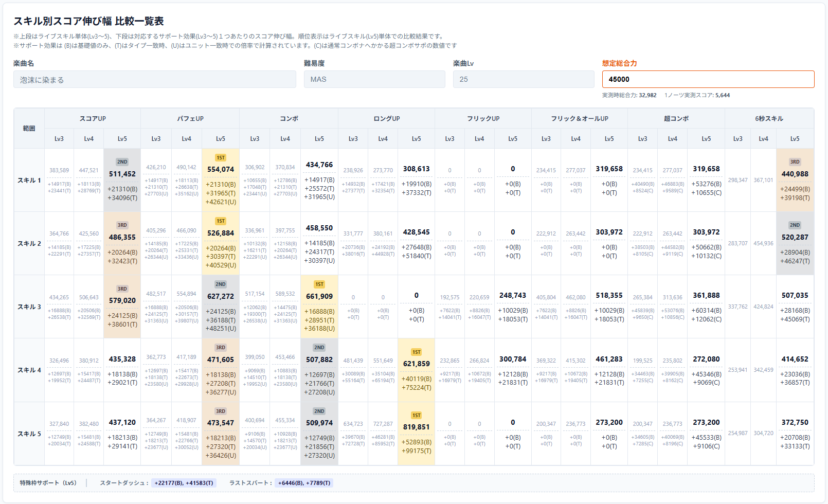Viewport: 828px width, 504px height.
Task: Click the 超コンボ column group header
Action: pos(676,118)
